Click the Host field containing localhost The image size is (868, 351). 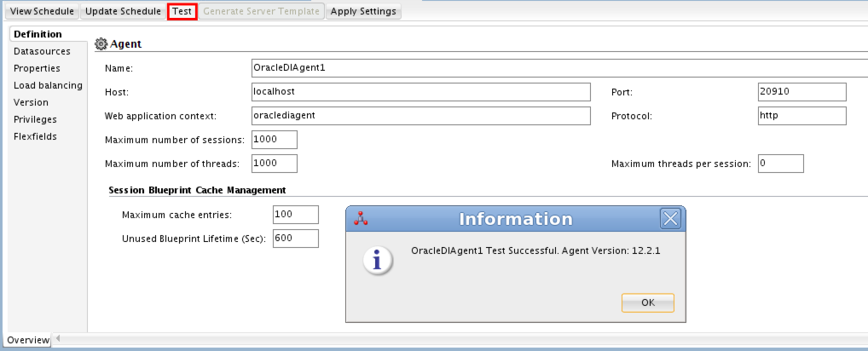pos(420,92)
